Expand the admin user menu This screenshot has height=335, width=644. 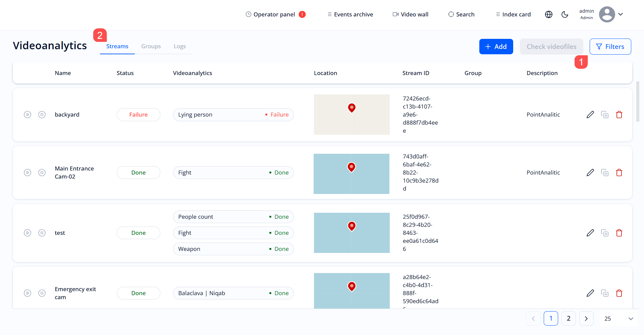(621, 14)
